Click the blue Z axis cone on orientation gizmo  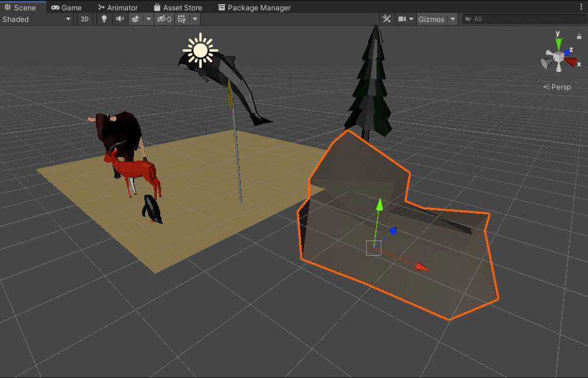point(567,53)
